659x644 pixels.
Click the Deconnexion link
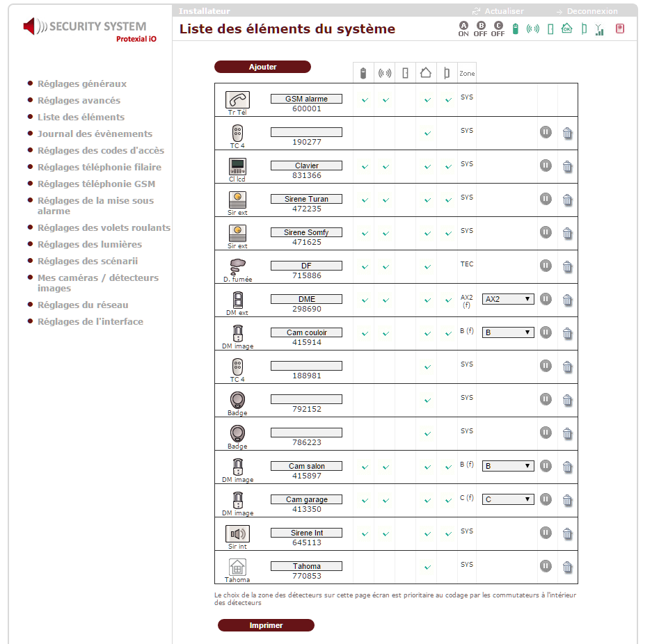click(x=591, y=11)
